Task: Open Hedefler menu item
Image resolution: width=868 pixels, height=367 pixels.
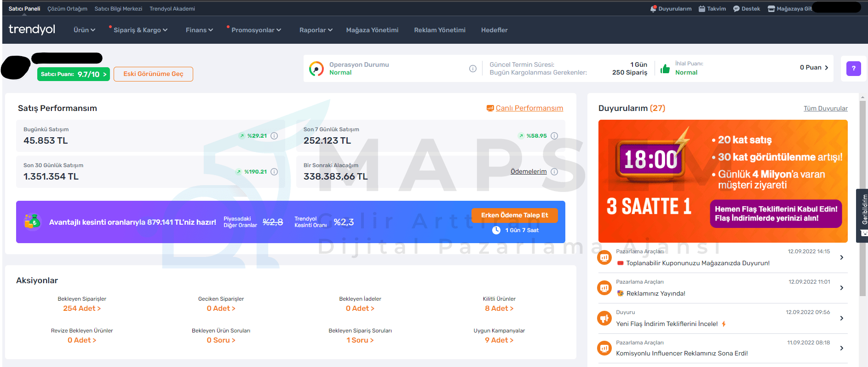Action: click(494, 30)
